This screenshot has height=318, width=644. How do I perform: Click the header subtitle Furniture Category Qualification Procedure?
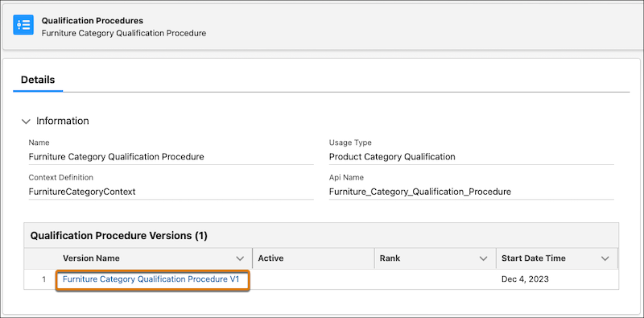[x=124, y=33]
